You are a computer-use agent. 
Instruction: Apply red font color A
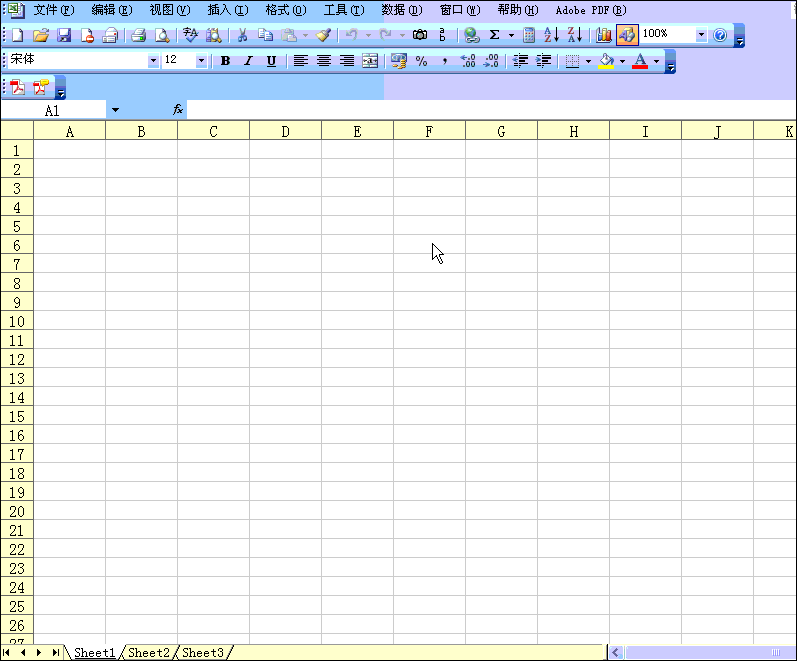coord(640,62)
